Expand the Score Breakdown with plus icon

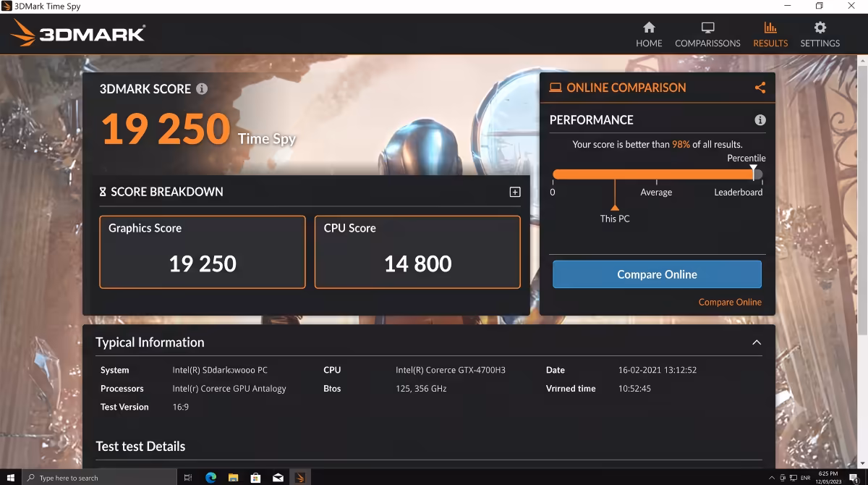515,192
